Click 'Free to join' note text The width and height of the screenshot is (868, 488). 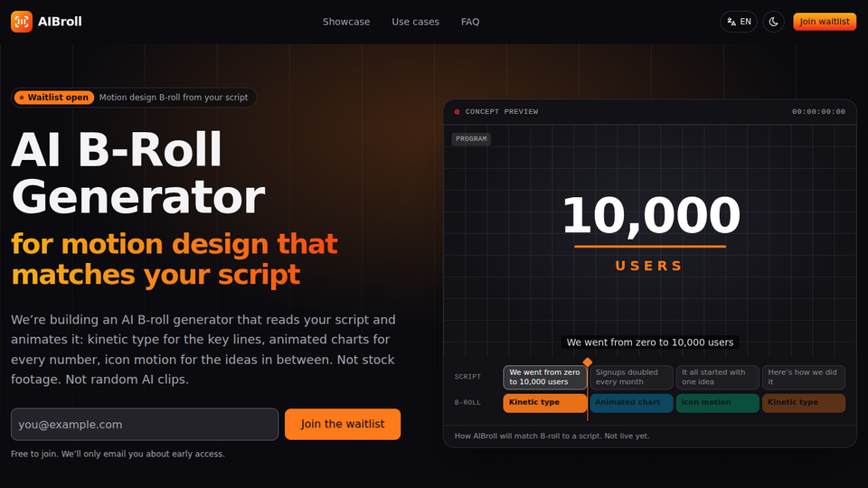(118, 454)
